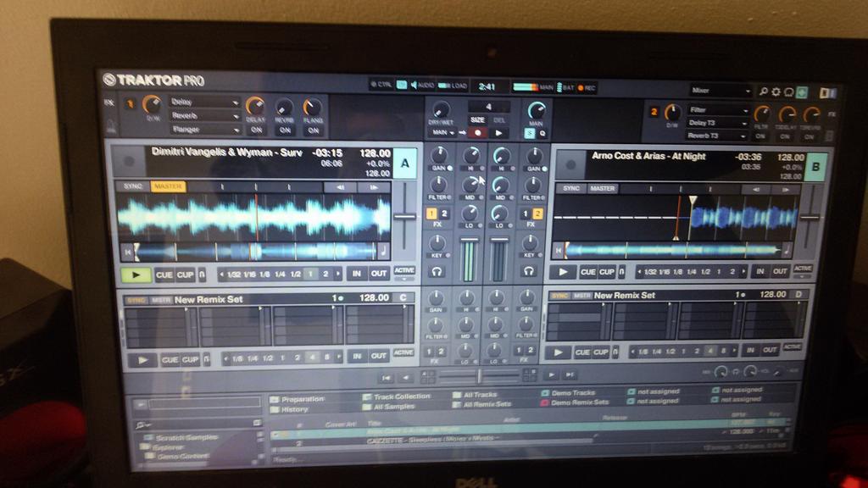Viewport: 868px width, 488px height.
Task: Open the Delay effect dropdown in FX unit 1
Action: coord(204,102)
